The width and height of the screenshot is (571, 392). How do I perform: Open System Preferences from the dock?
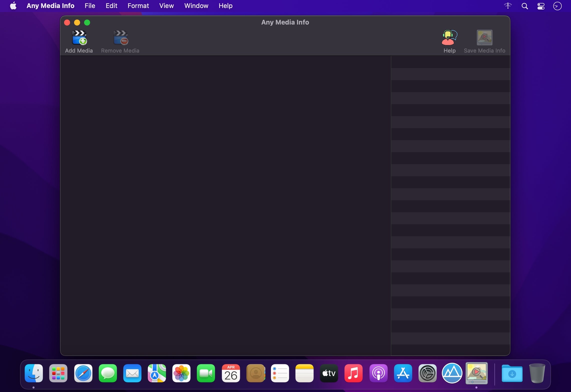coord(427,373)
